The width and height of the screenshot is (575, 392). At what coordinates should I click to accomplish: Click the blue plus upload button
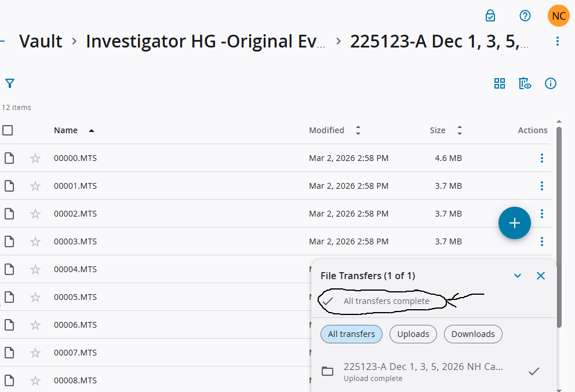pyautogui.click(x=514, y=223)
